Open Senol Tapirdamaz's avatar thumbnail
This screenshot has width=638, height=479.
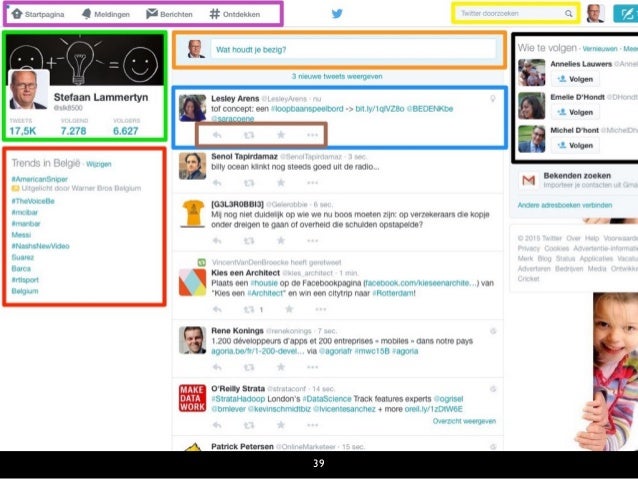coord(192,166)
